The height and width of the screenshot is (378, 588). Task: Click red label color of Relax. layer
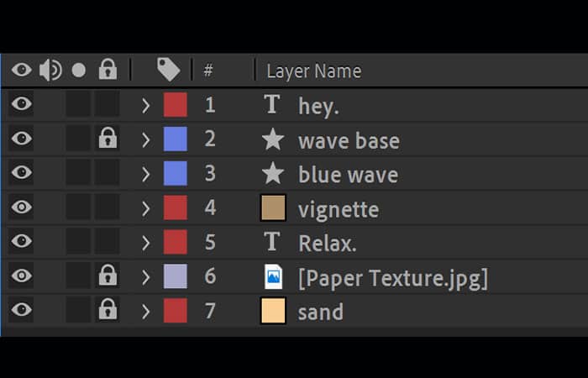coord(176,242)
